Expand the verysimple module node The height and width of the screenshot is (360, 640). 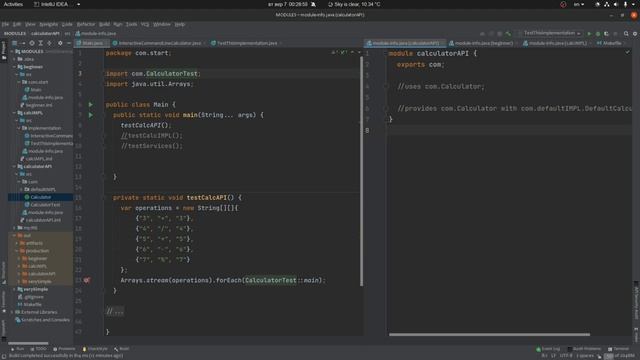(x=14, y=289)
